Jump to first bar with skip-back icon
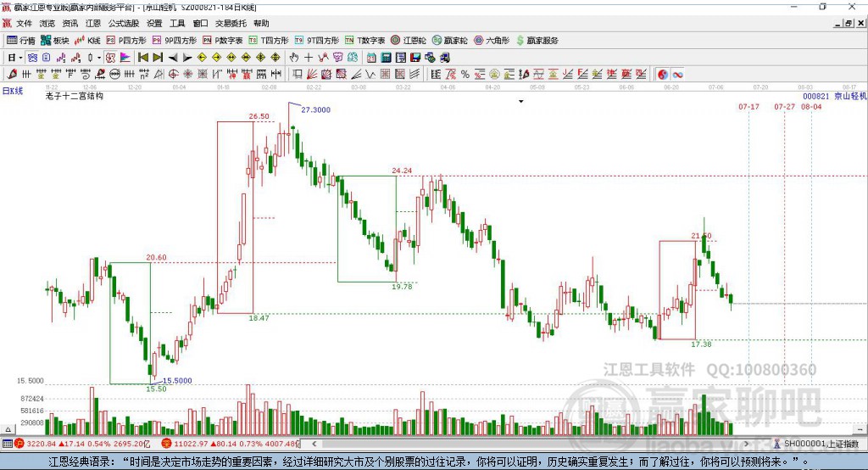Screen dimensions: 868x470 [x=143, y=58]
